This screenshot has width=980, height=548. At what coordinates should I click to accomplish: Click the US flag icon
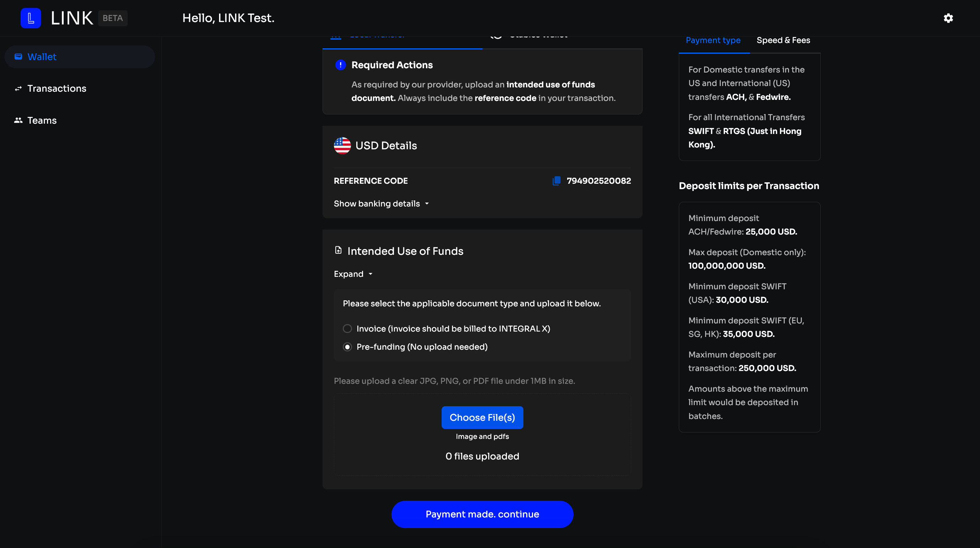coord(342,146)
